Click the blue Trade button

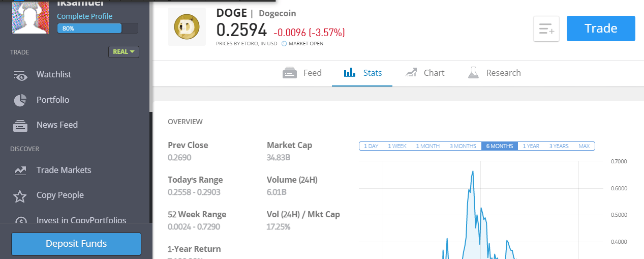(x=601, y=28)
